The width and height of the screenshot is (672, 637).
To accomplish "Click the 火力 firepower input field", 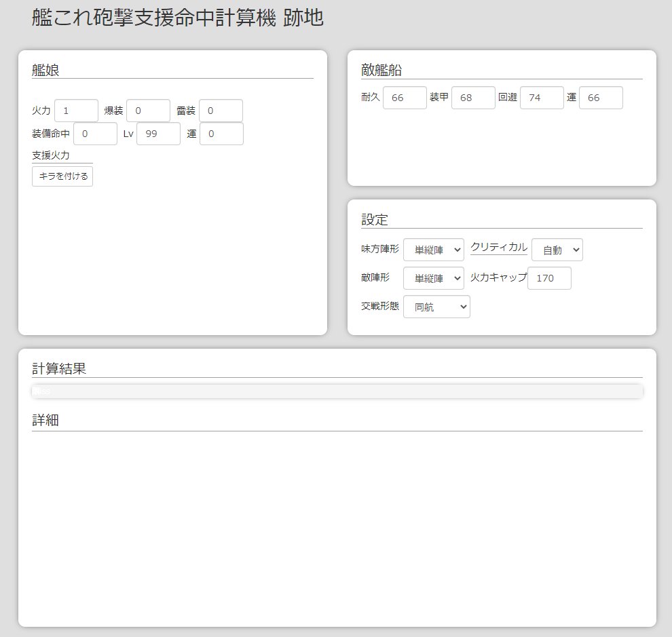I will tap(76, 110).
